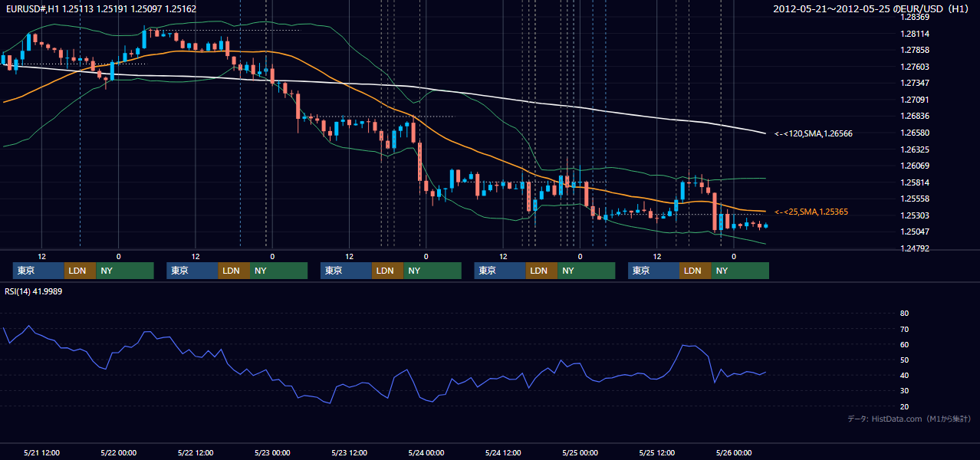Click RSI scale level 80
This screenshot has width=980, height=460.
tap(904, 314)
